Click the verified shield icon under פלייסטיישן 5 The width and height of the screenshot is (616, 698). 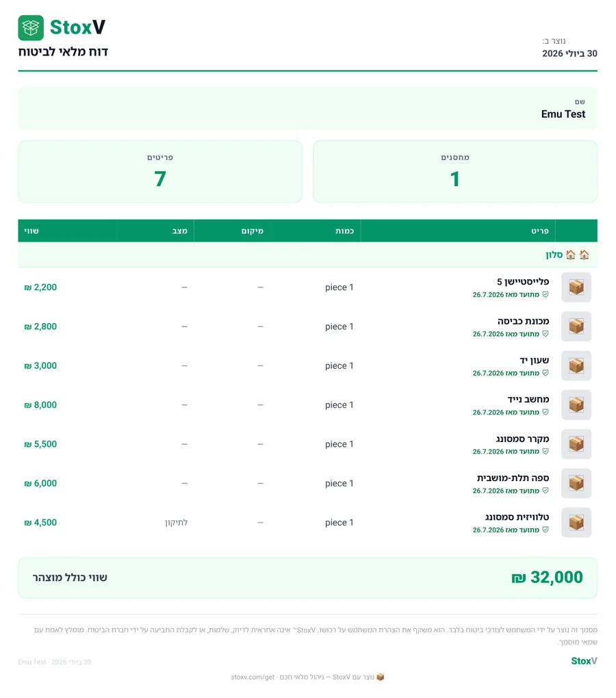(x=546, y=294)
